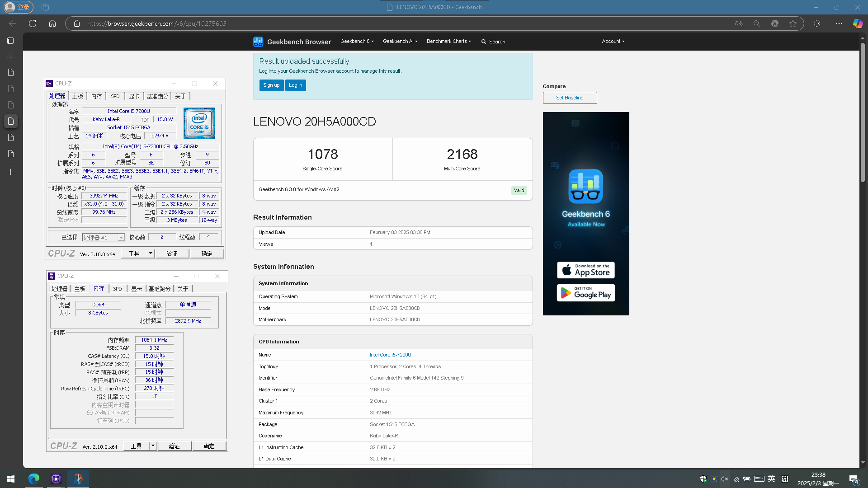Click the Get it on Google Play badge
The width and height of the screenshot is (868, 488).
click(586, 293)
